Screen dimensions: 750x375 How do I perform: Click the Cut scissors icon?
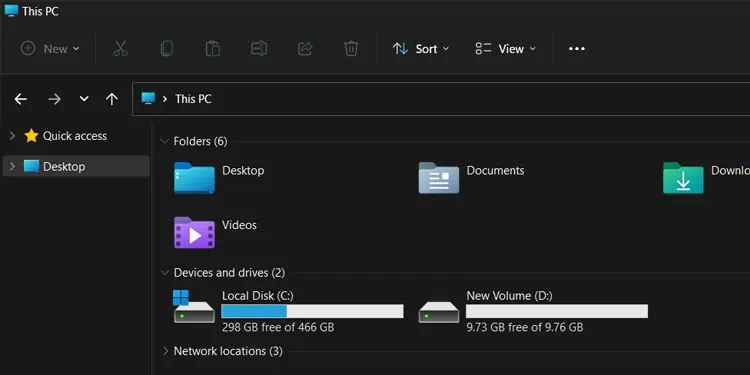(121, 49)
